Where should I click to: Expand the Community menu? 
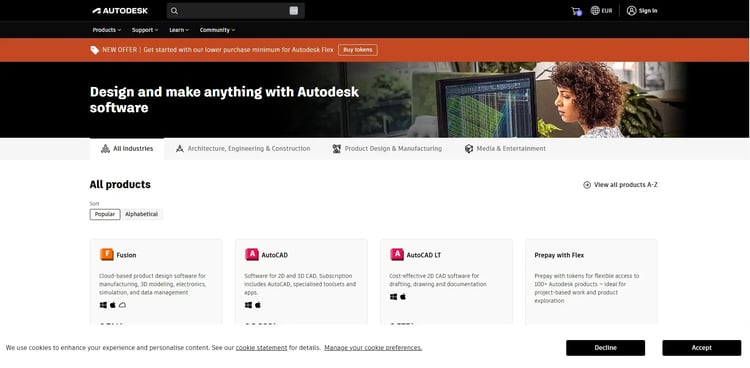[217, 30]
